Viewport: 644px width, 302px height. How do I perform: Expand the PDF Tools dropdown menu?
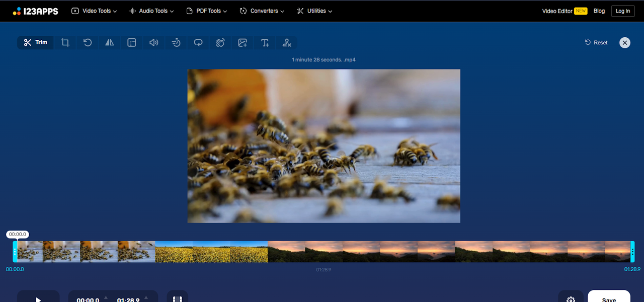(x=206, y=11)
